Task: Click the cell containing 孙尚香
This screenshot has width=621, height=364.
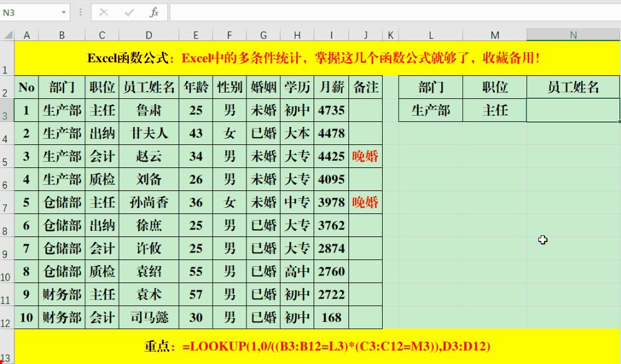Action: (148, 202)
